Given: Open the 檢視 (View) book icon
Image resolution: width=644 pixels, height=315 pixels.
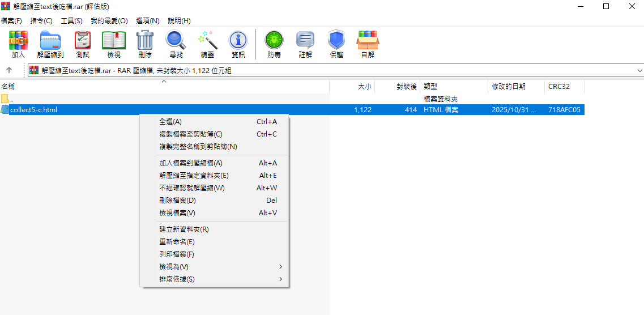Looking at the screenshot, I should 114,44.
